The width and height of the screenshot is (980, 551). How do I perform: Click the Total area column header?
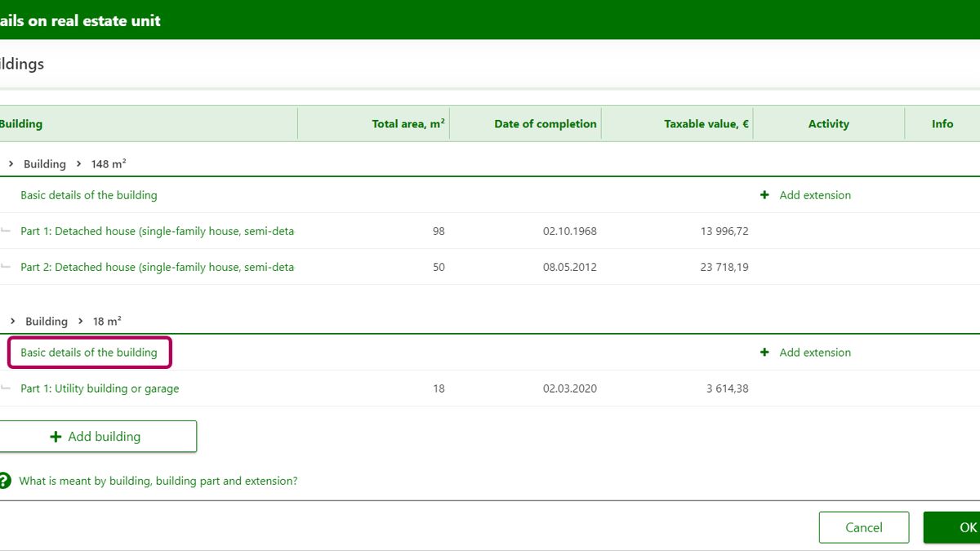(408, 124)
